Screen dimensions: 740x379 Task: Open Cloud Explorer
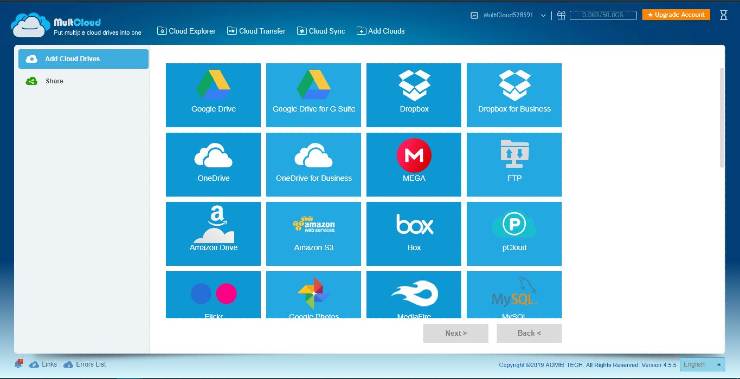click(x=186, y=31)
